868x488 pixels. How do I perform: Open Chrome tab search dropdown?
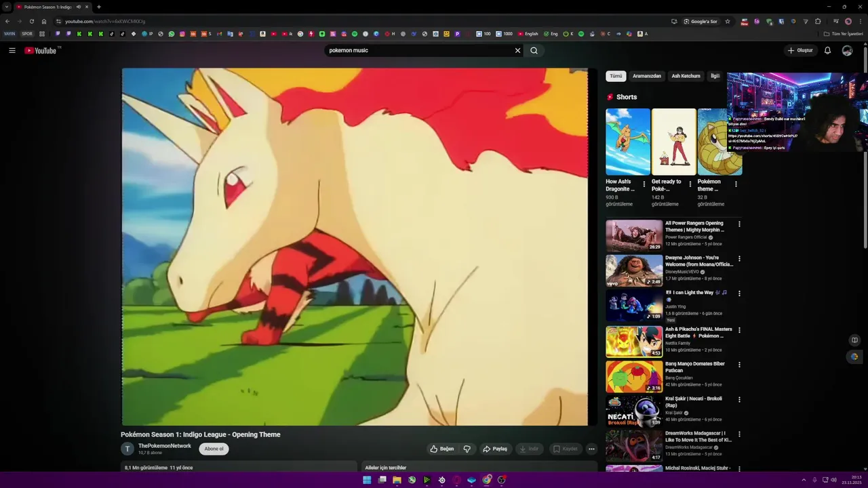click(x=7, y=7)
